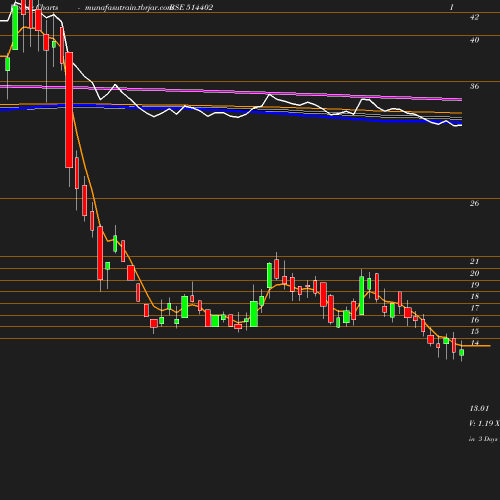Click the munafasutrain website watermark text
The height and width of the screenshot is (500, 500).
point(128,8)
